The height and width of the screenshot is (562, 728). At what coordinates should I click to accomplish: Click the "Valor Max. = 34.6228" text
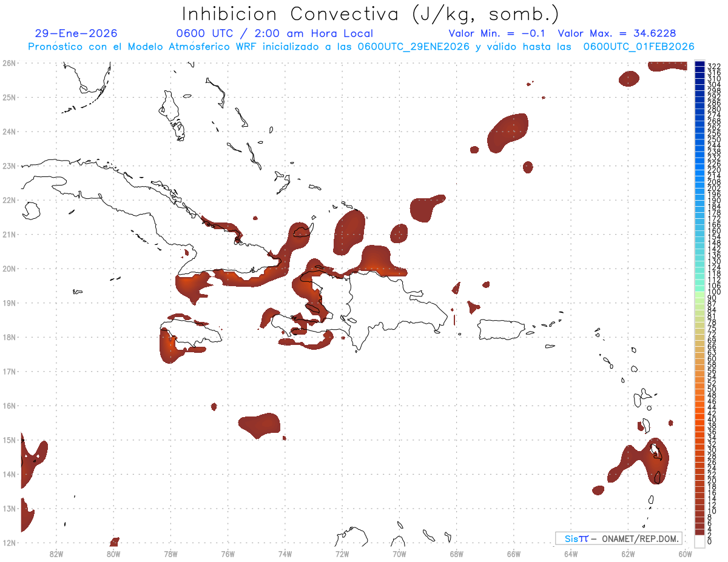pos(616,33)
